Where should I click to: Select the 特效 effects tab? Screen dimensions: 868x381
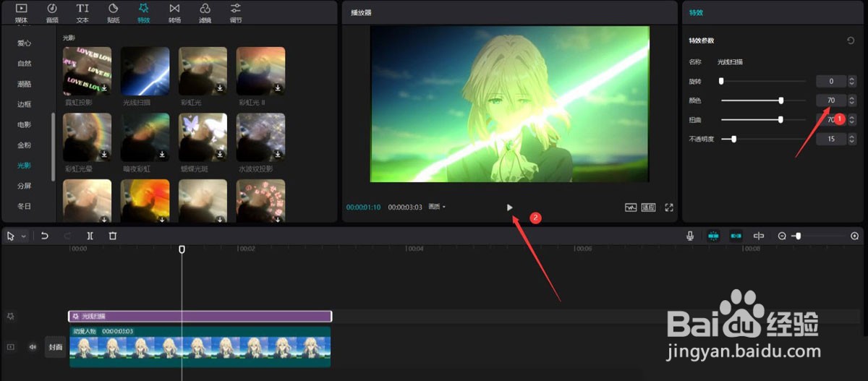144,12
